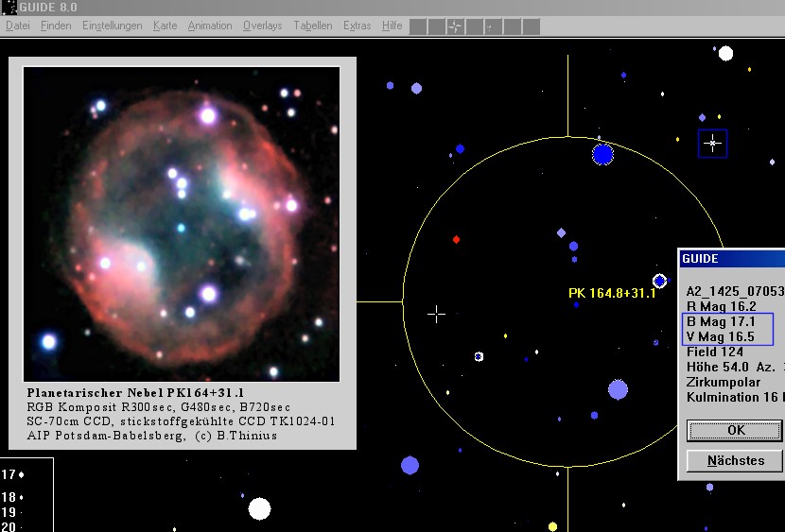Open the Finden menu

click(x=56, y=26)
